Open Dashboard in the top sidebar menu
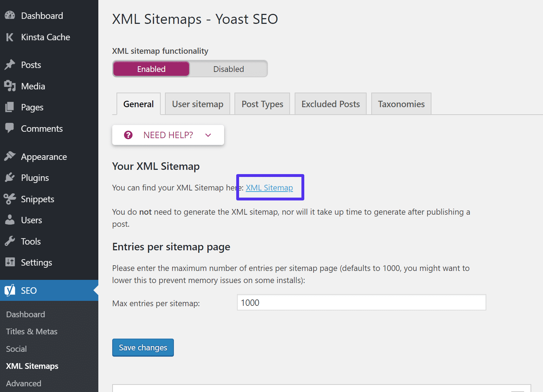543x392 pixels. pos(42,16)
